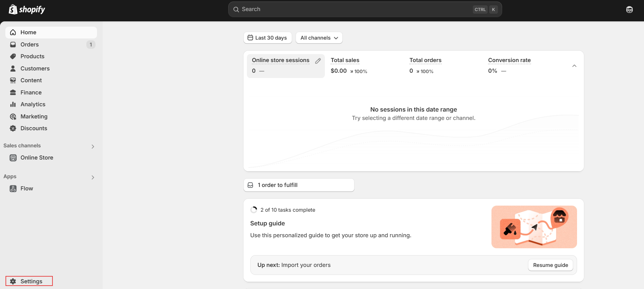Click the Marketing target icon
The image size is (644, 289).
tap(13, 117)
